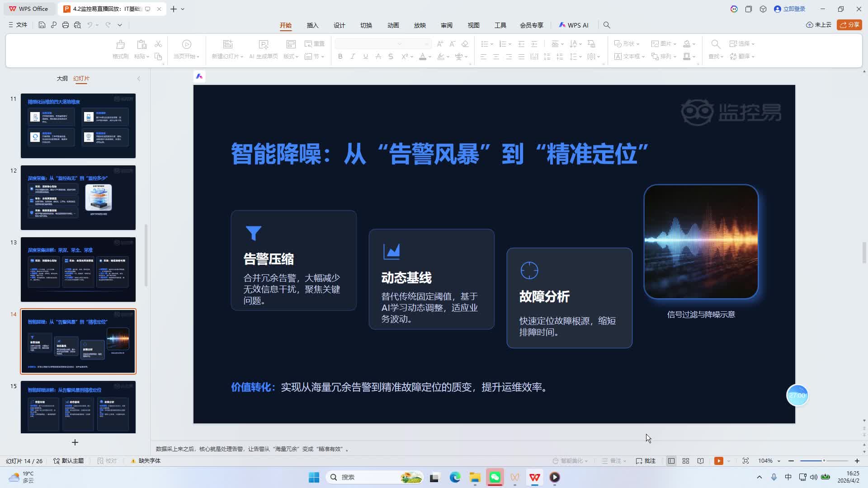Switch panel to 大纲 outline view
This screenshot has width=868, height=488.
coord(62,79)
